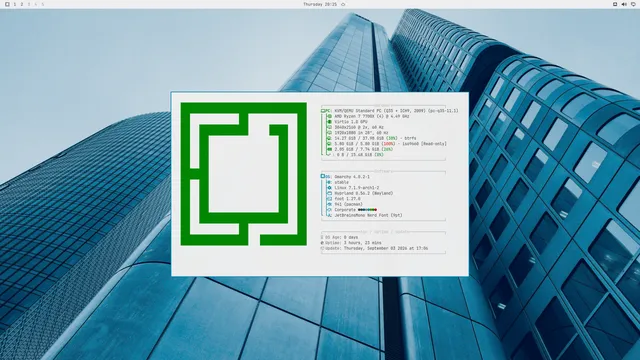Click the theme icon beside Corporate
The width and height of the screenshot is (640, 360).
point(329,210)
